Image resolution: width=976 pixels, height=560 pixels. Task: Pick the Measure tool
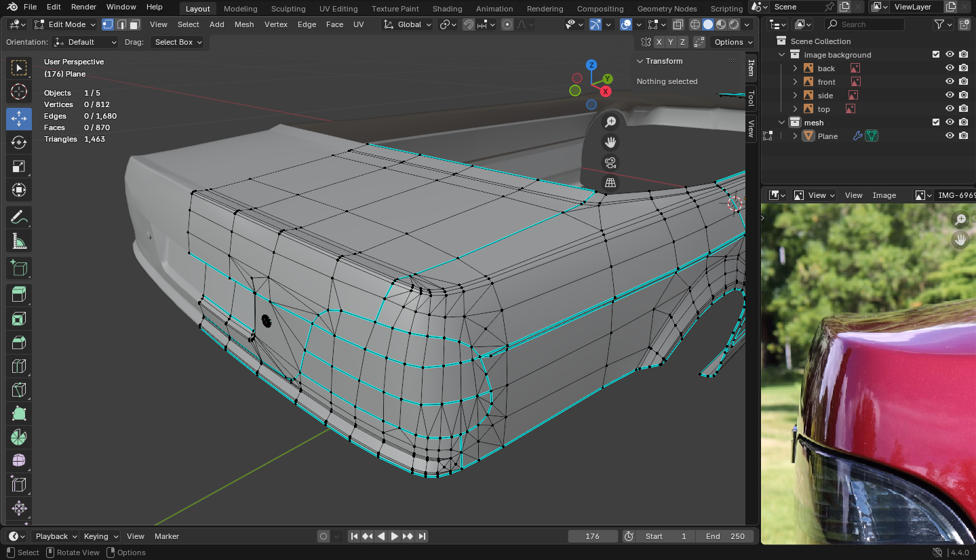pos(19,241)
